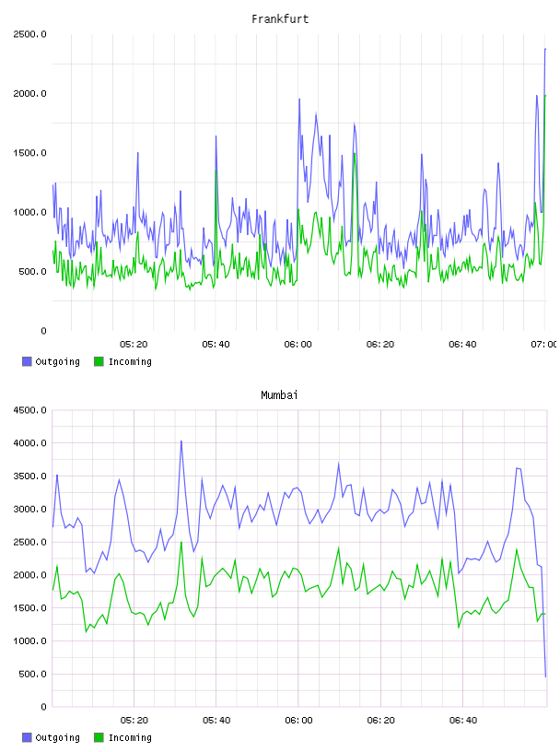Click the green Incoming swatch under Frankfurt chart

[99, 361]
